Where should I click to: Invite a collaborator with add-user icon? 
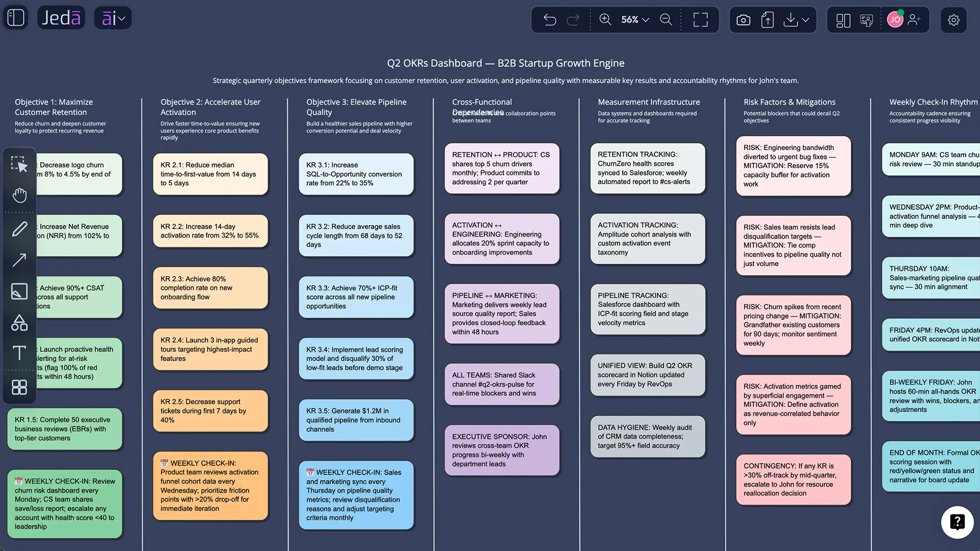tap(915, 20)
